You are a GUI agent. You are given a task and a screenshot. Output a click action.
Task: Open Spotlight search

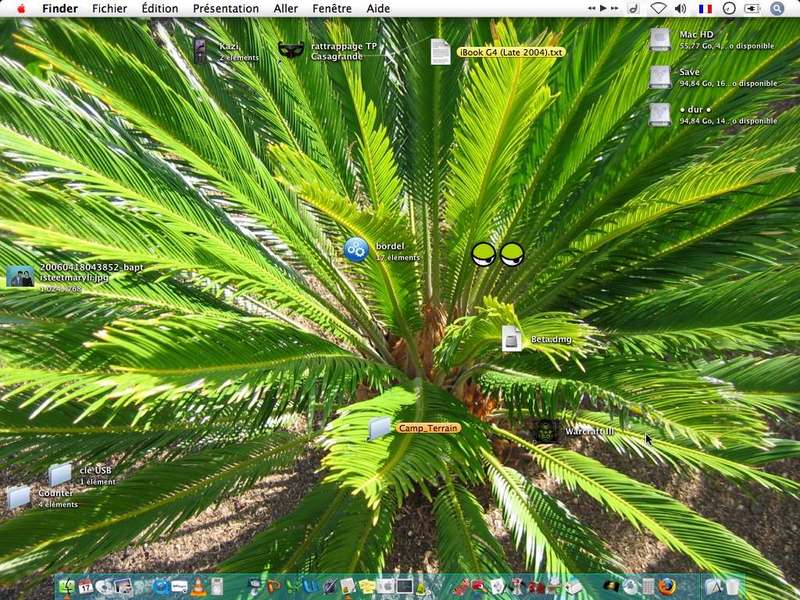tap(777, 9)
